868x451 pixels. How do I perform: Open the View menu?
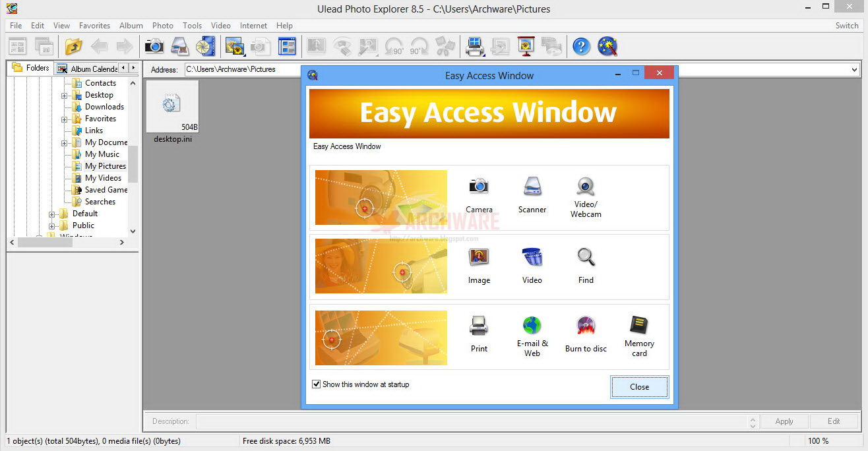tap(61, 26)
